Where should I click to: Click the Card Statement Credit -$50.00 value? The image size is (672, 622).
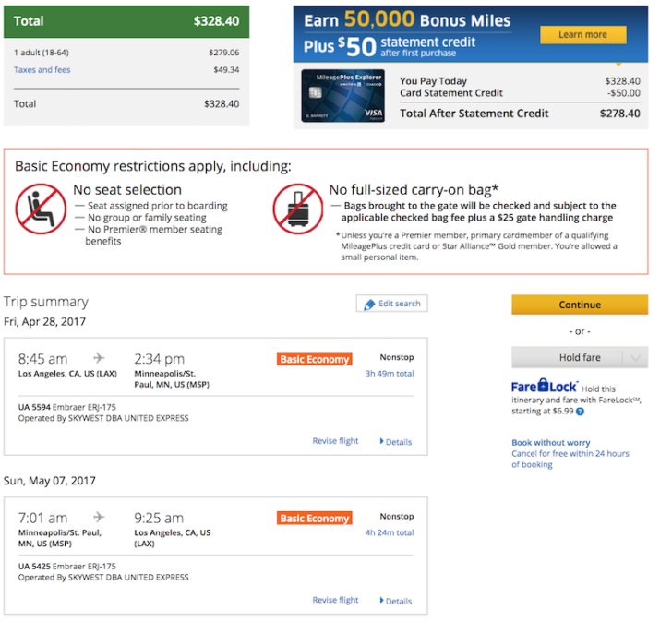pyautogui.click(x=624, y=93)
